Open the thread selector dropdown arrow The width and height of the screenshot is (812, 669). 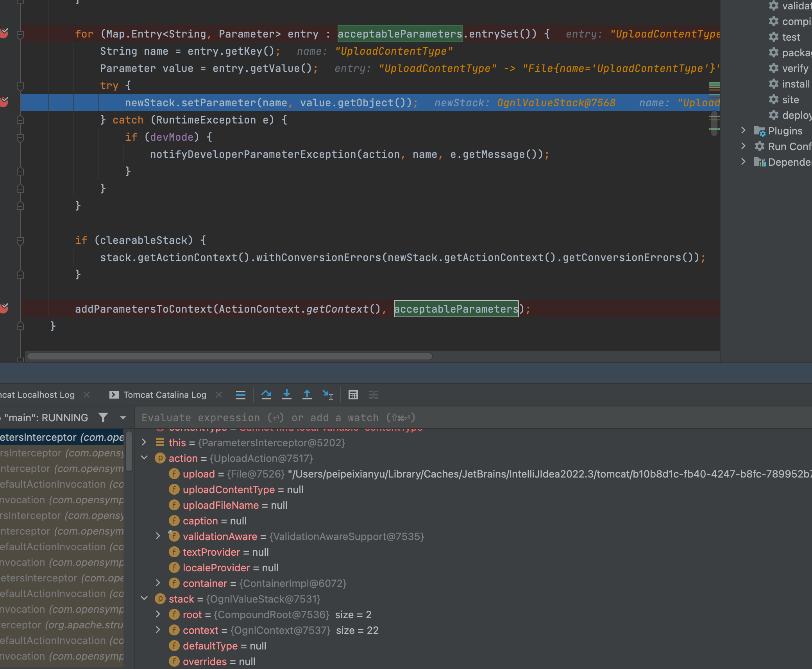pyautogui.click(x=123, y=417)
